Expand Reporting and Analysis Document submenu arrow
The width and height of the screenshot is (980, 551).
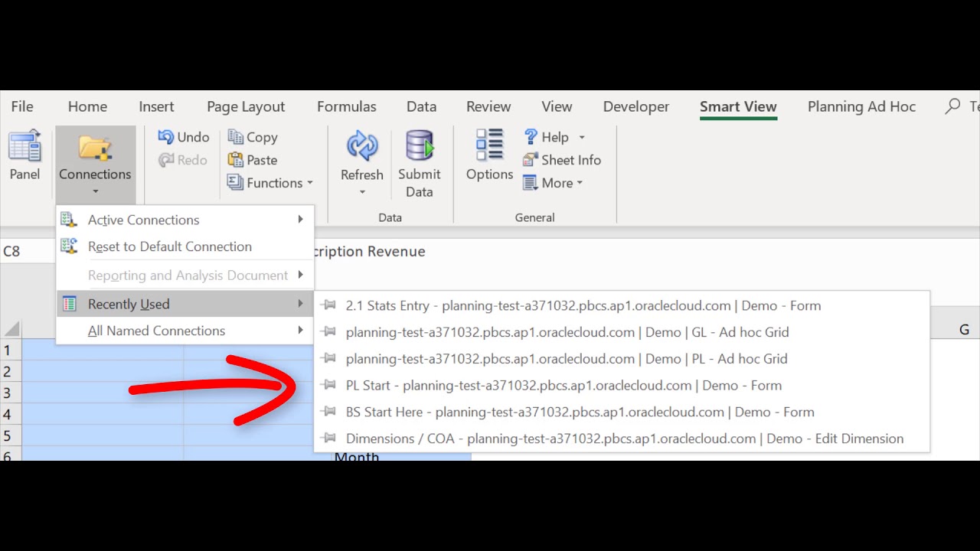(x=300, y=275)
